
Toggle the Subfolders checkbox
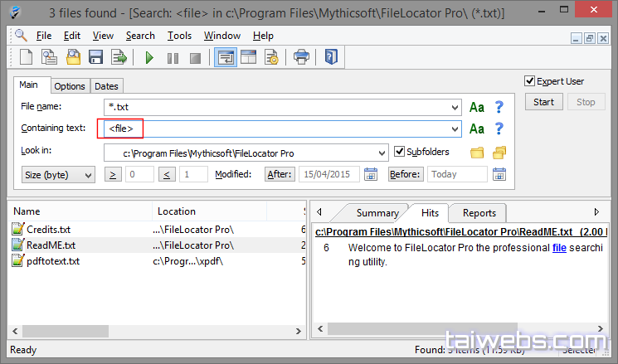click(400, 152)
